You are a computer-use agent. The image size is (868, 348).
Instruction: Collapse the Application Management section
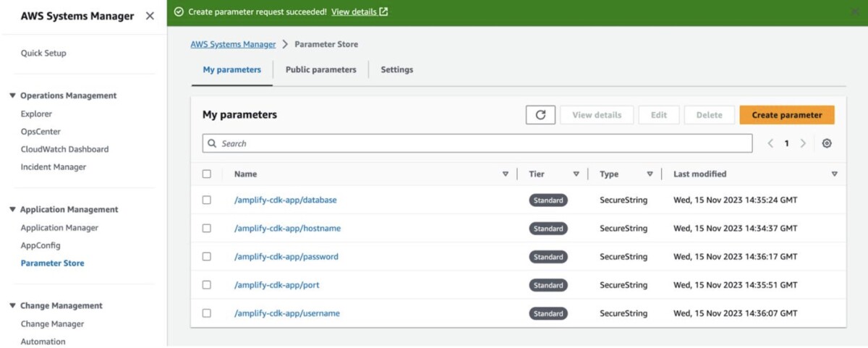coord(12,209)
